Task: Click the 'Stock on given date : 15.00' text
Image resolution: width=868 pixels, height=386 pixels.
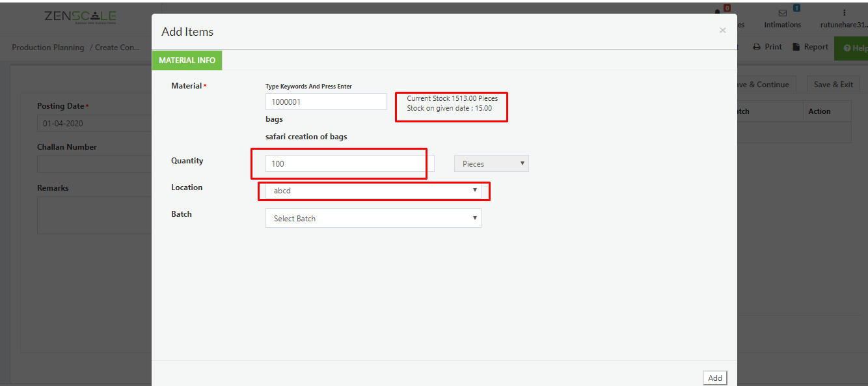Action: point(449,108)
